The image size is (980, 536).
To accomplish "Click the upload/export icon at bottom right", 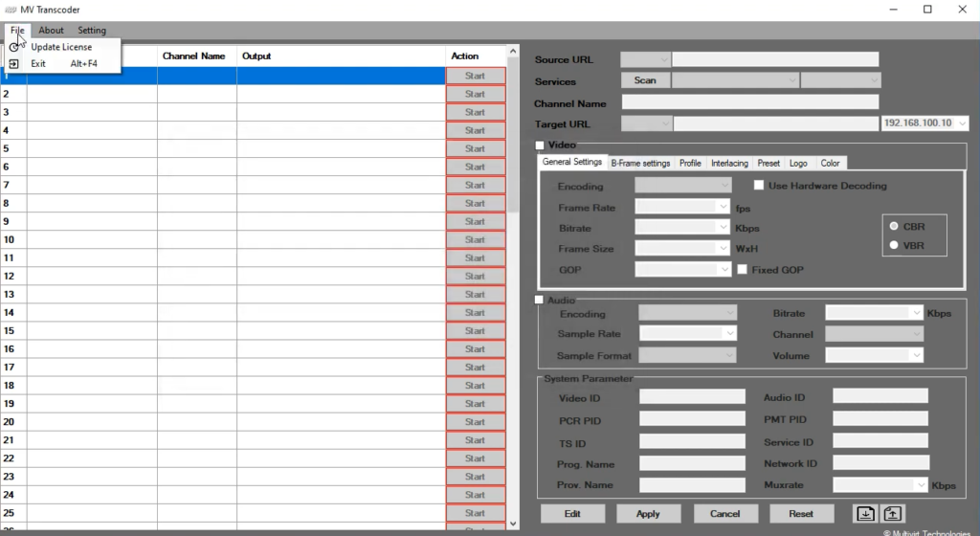I will (892, 513).
